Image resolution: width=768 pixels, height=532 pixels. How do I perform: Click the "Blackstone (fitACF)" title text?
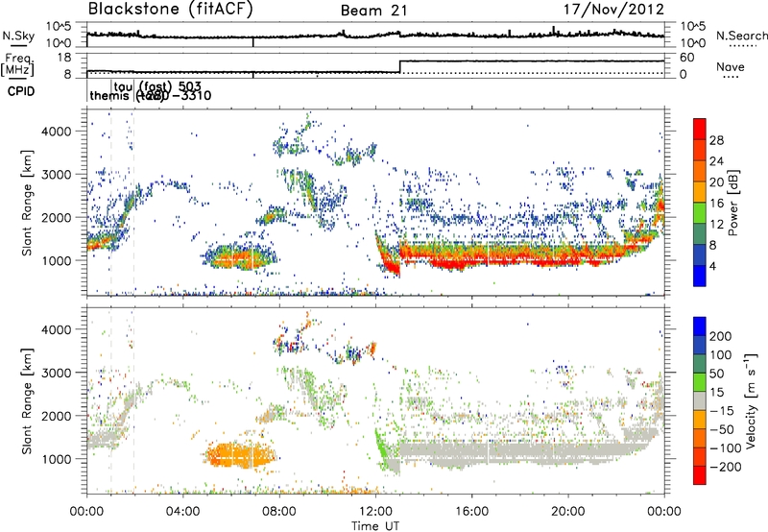(171, 9)
